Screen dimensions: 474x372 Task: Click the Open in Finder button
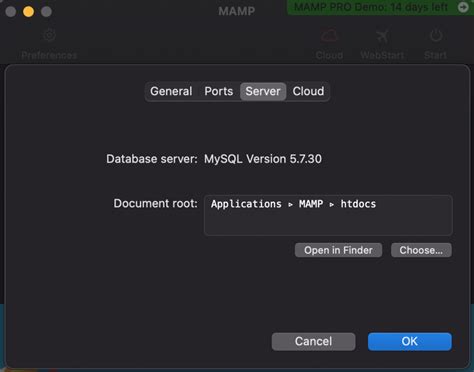[338, 250]
